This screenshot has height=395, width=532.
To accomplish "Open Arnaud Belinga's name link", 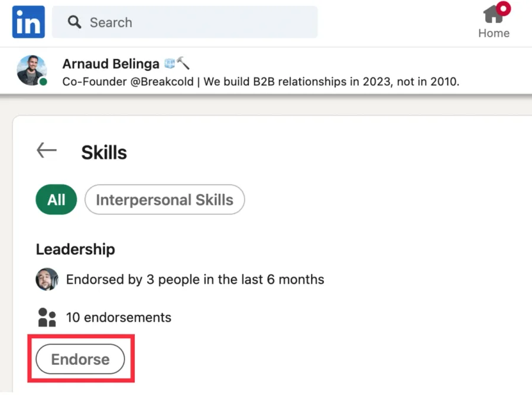I will pyautogui.click(x=111, y=63).
